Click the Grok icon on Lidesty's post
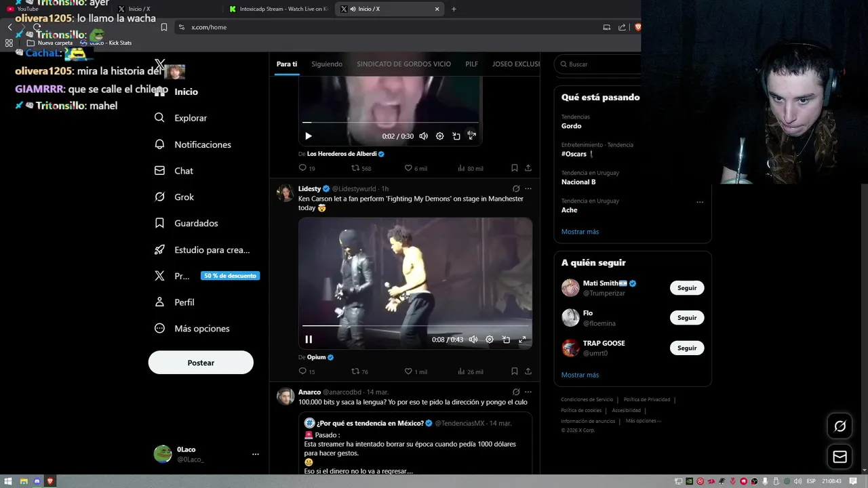 [516, 188]
